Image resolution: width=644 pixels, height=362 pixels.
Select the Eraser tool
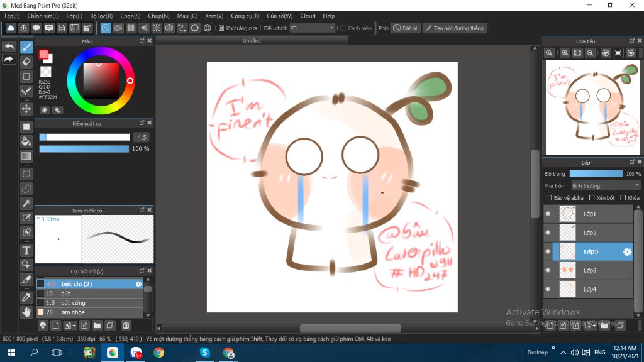[x=26, y=62]
